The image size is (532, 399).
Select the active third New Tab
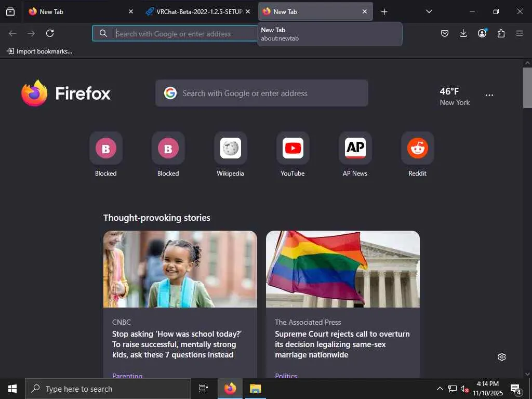315,11
